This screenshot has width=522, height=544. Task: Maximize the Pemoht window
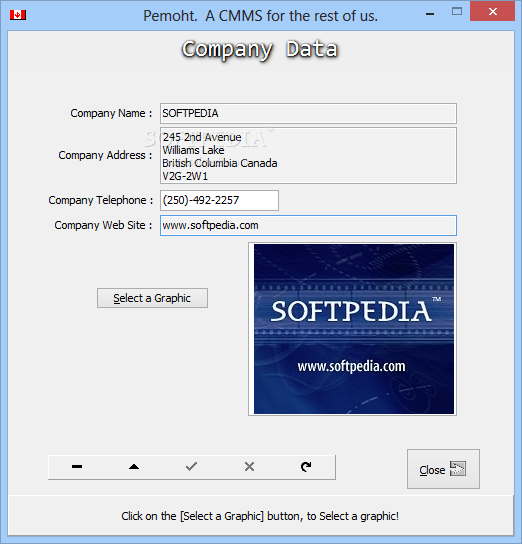click(457, 12)
